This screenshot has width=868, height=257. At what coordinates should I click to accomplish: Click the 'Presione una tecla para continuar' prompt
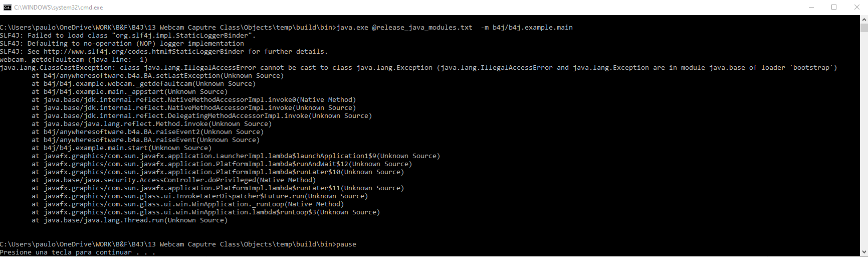[77, 252]
